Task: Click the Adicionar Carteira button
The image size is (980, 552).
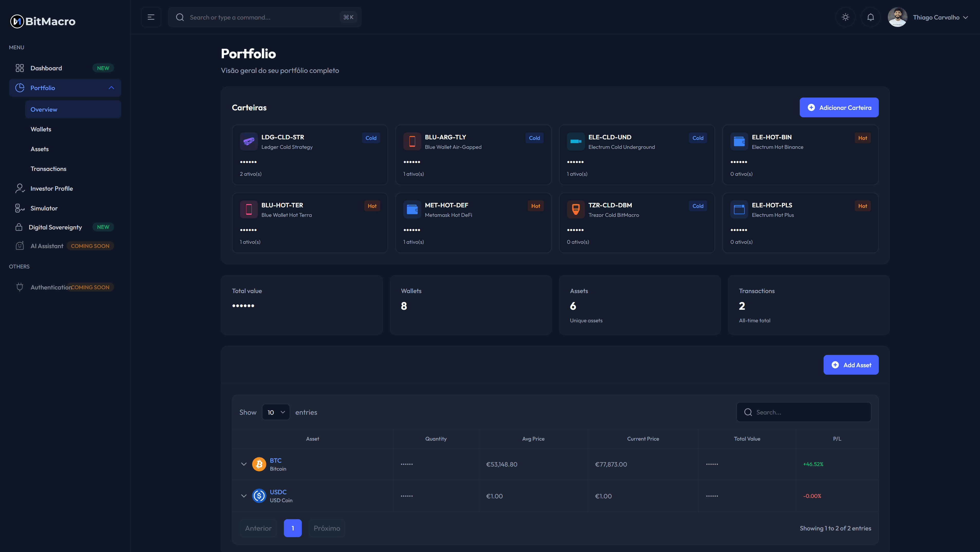Action: pos(839,107)
